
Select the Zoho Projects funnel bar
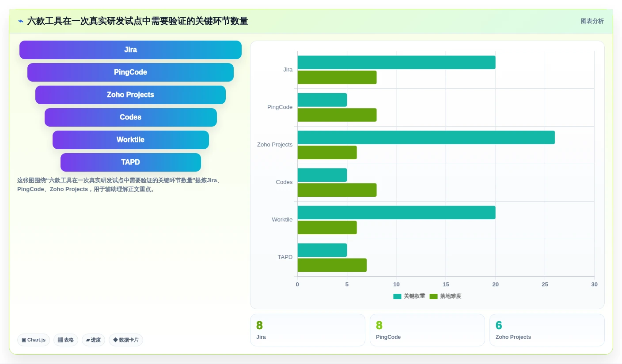130,95
